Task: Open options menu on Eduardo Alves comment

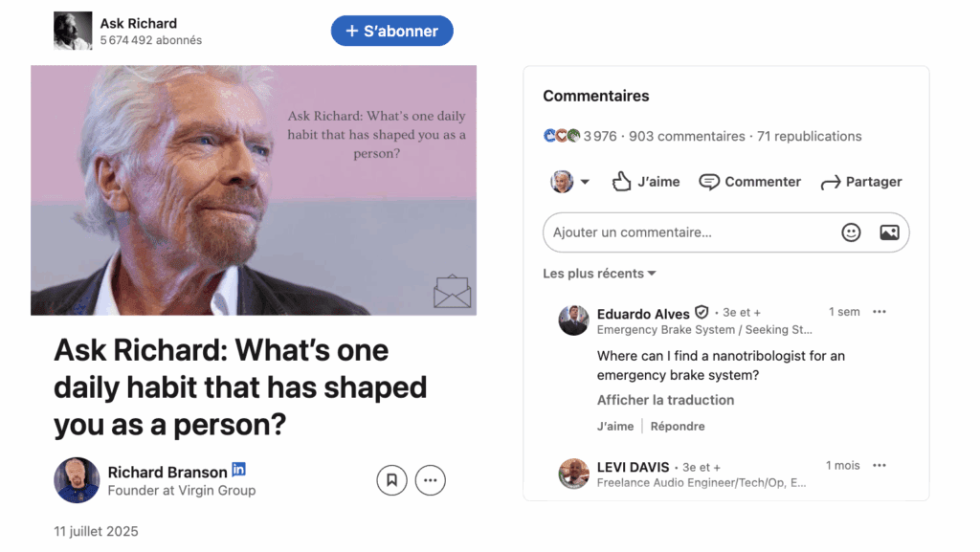Action: coord(880,312)
